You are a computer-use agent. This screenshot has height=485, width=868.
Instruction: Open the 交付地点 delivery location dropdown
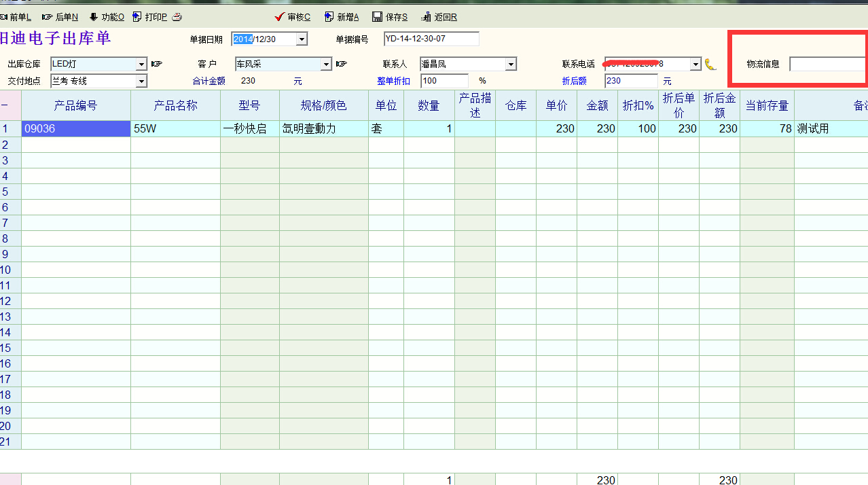coord(141,82)
